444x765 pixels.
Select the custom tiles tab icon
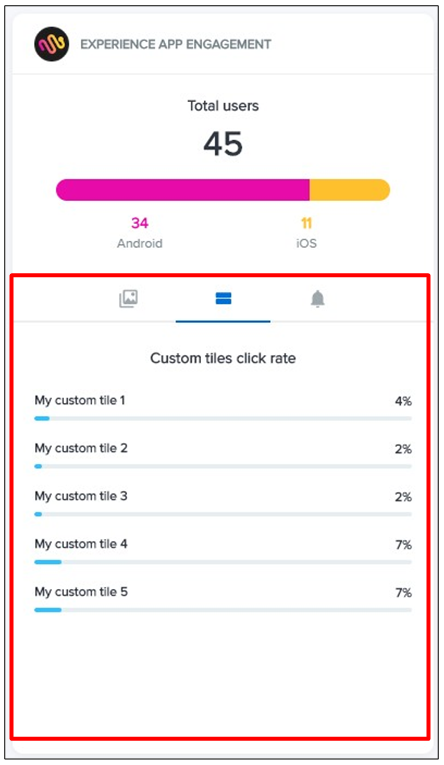[x=223, y=298]
